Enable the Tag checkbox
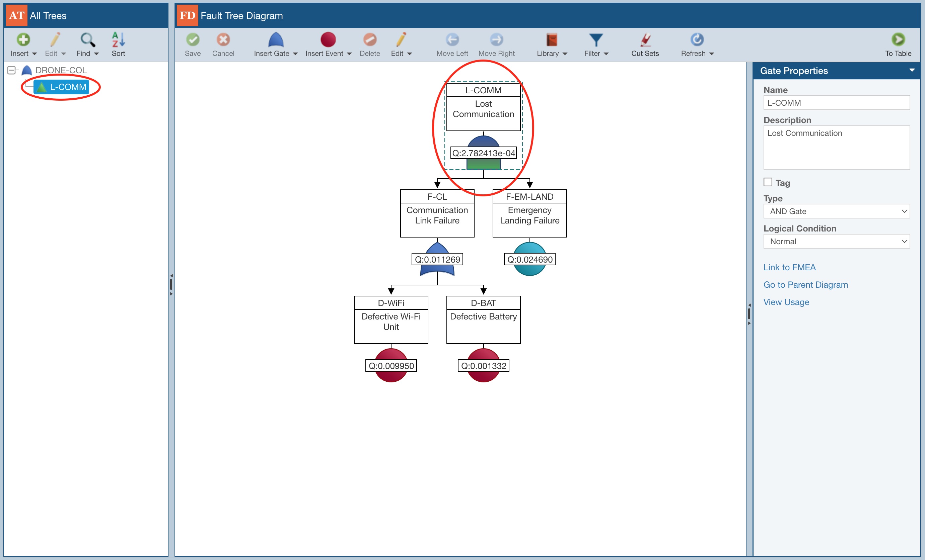Screen dimensions: 925x560 click(x=768, y=182)
